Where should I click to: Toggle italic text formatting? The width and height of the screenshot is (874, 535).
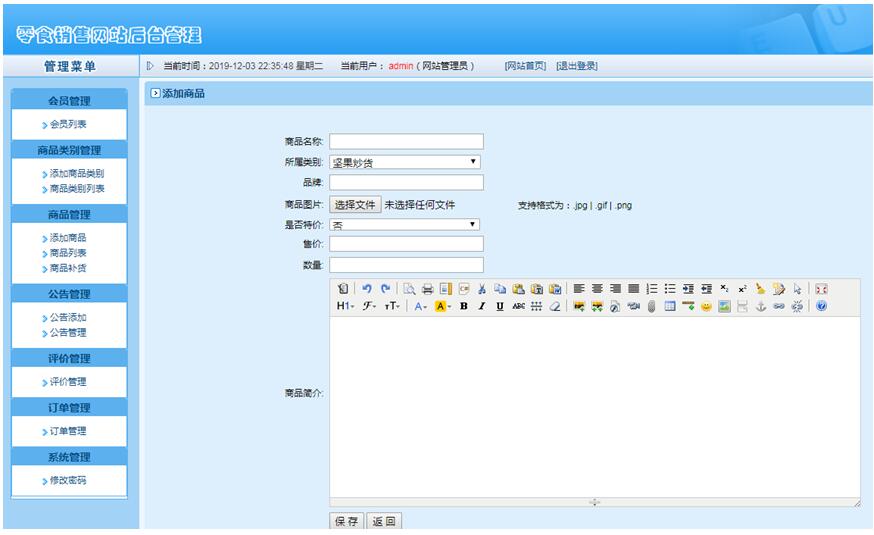click(x=481, y=306)
